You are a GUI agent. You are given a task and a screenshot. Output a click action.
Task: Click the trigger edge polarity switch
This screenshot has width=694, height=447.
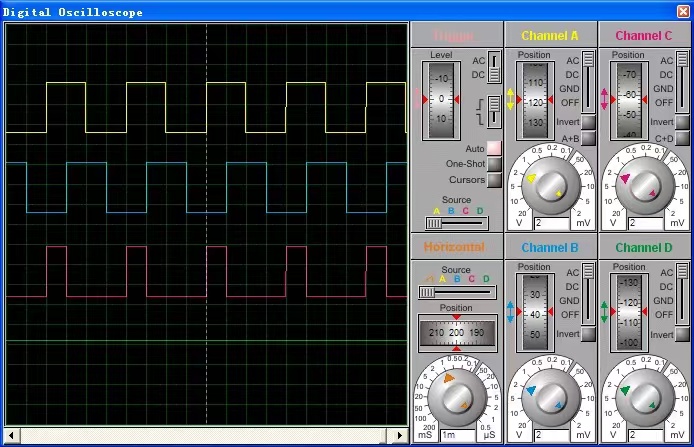click(494, 112)
